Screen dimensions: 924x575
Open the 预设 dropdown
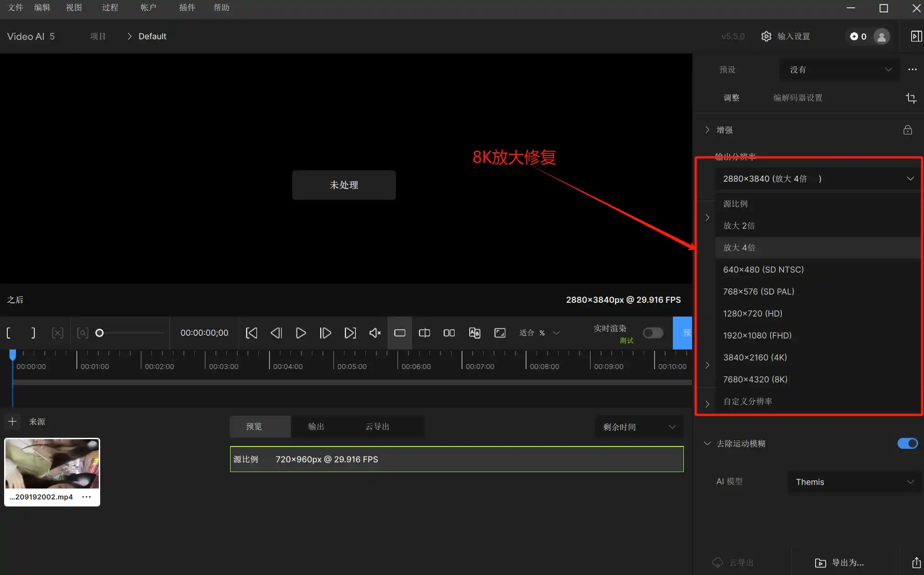click(x=839, y=70)
